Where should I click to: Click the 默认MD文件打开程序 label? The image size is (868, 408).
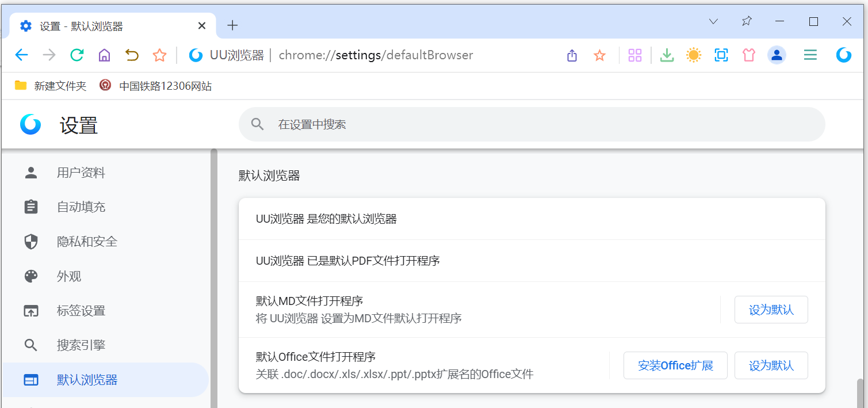[309, 301]
